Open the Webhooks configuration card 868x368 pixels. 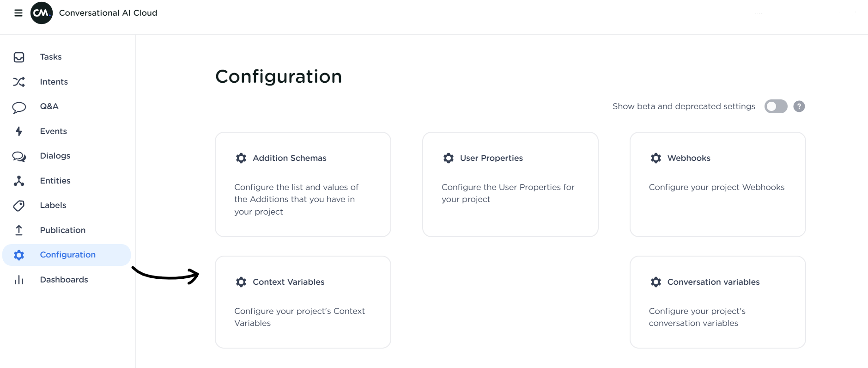717,184
